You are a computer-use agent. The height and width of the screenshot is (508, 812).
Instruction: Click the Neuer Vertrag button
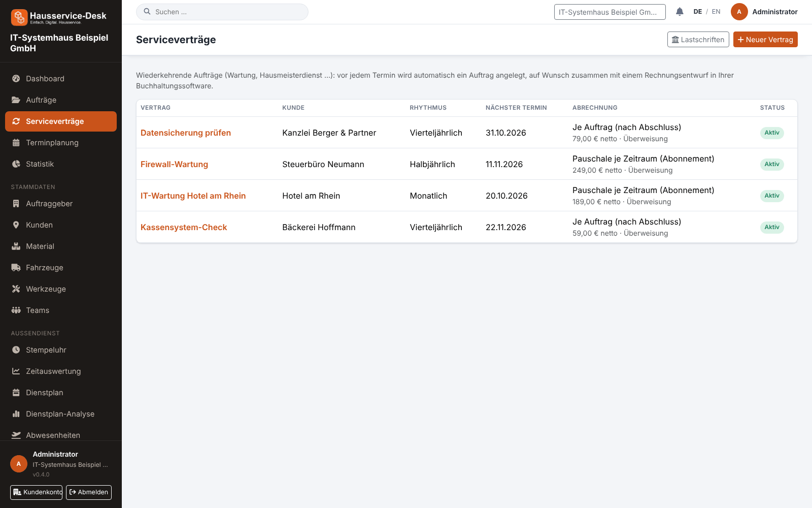(765, 40)
